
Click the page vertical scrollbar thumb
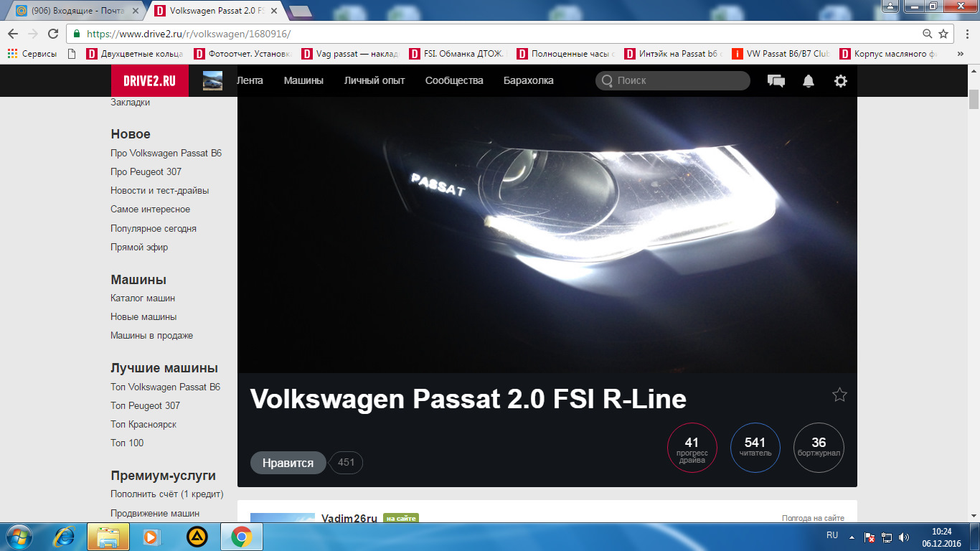(x=974, y=99)
